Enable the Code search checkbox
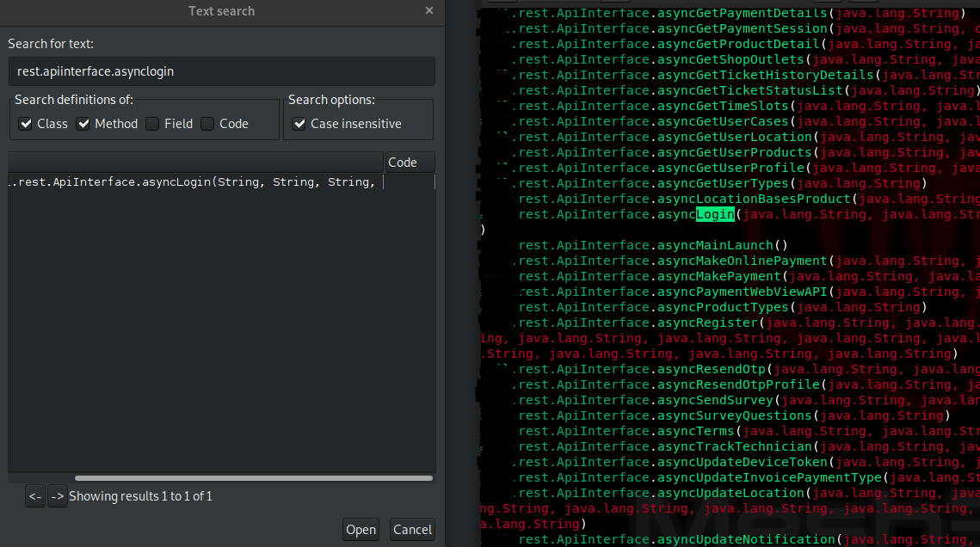Screen dimensions: 980x547 (207, 124)
